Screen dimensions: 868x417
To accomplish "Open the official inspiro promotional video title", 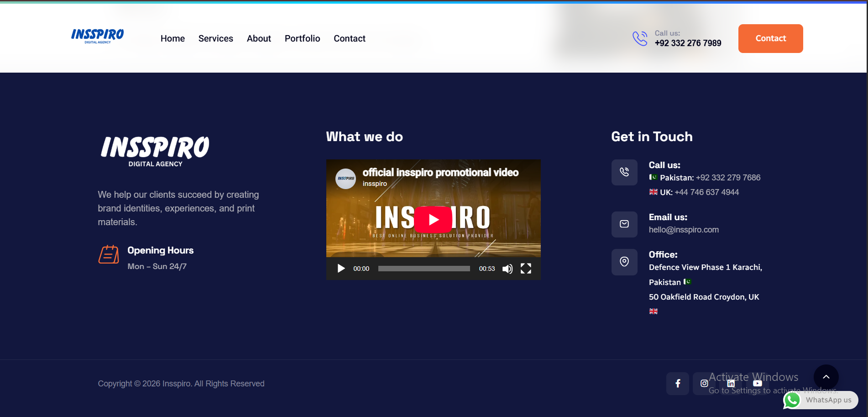I will click(440, 172).
